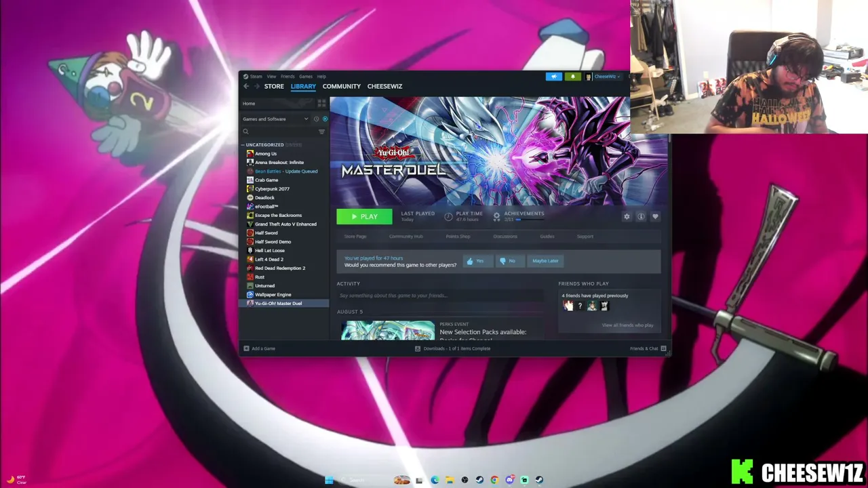Open Discord from the taskbar
868x488 pixels.
509,480
